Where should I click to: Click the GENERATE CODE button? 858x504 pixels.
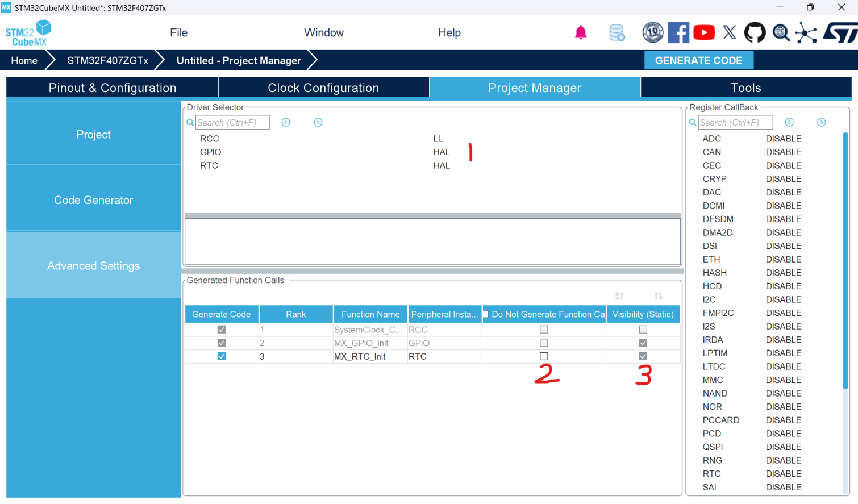pyautogui.click(x=699, y=60)
